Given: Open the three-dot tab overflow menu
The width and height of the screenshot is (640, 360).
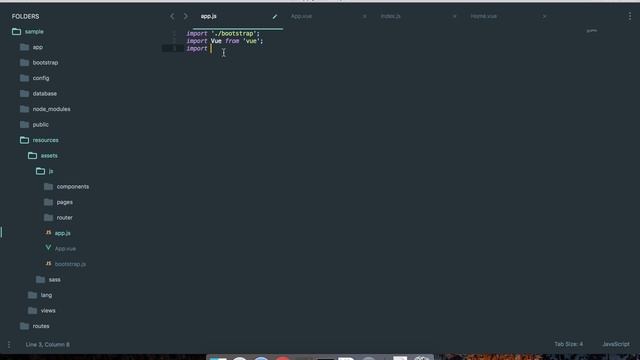Looking at the screenshot, I should [x=630, y=16].
